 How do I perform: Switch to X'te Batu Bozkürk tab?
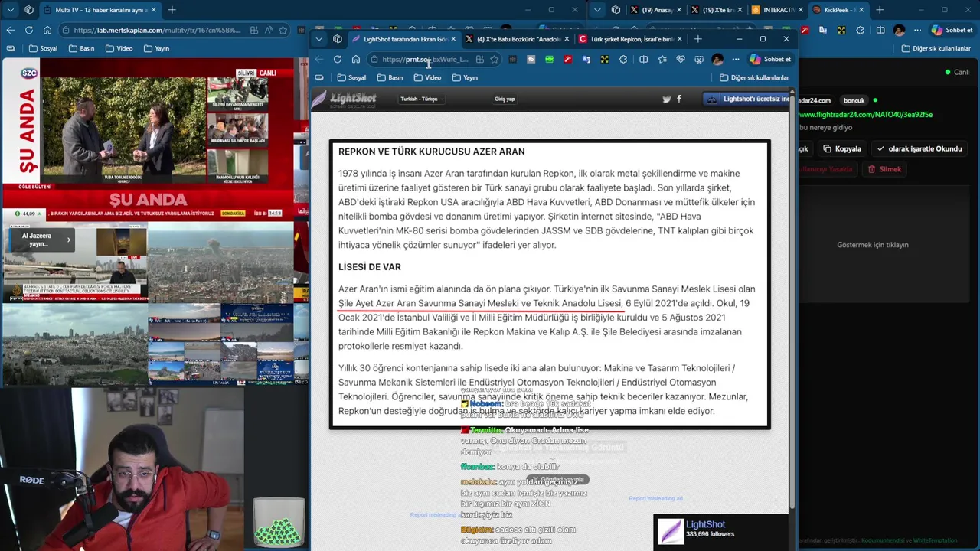click(517, 39)
